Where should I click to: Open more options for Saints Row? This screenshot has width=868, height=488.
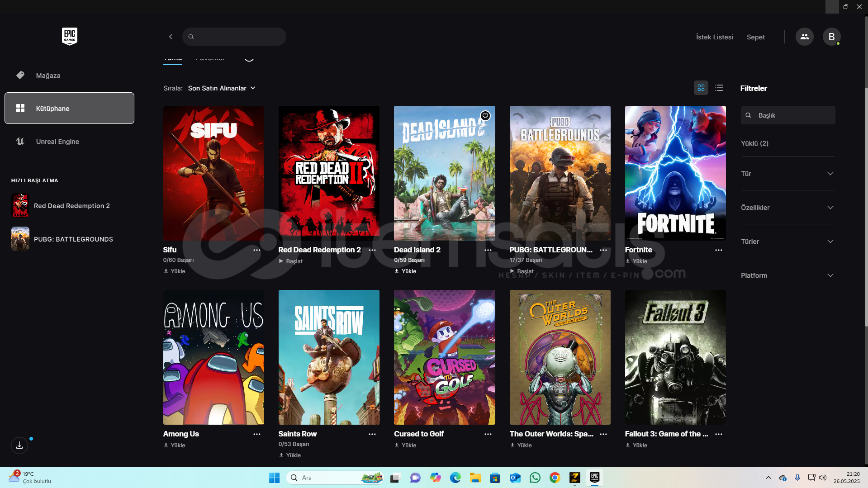(372, 434)
